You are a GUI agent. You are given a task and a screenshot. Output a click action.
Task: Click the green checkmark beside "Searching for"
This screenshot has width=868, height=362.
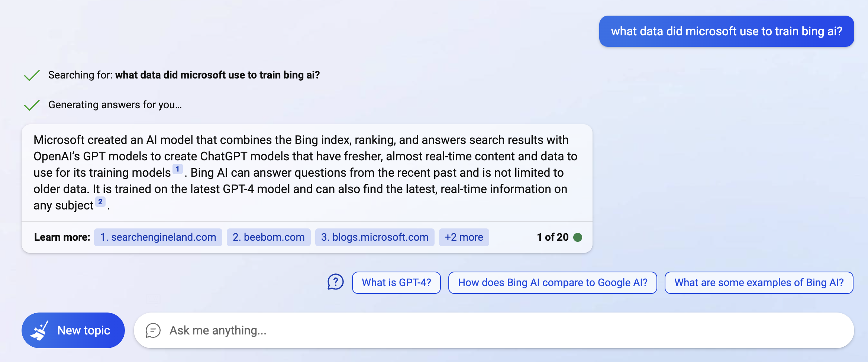tap(32, 75)
